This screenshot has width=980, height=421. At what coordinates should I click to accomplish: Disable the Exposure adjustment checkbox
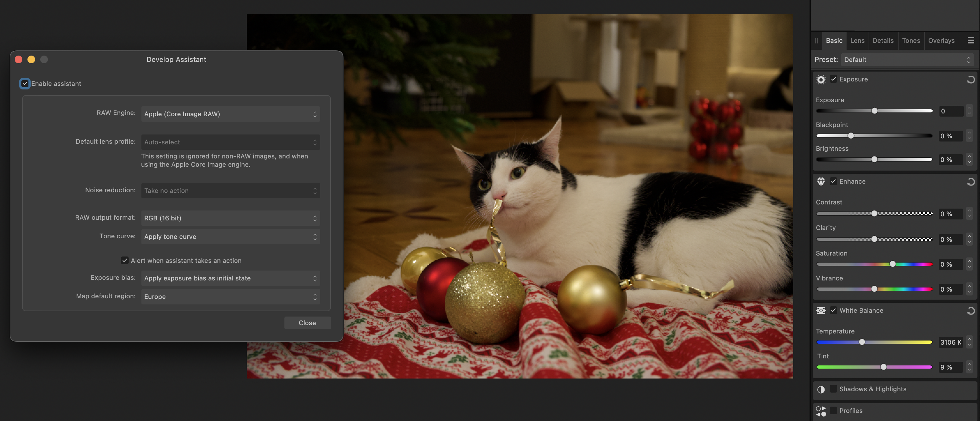pyautogui.click(x=833, y=79)
